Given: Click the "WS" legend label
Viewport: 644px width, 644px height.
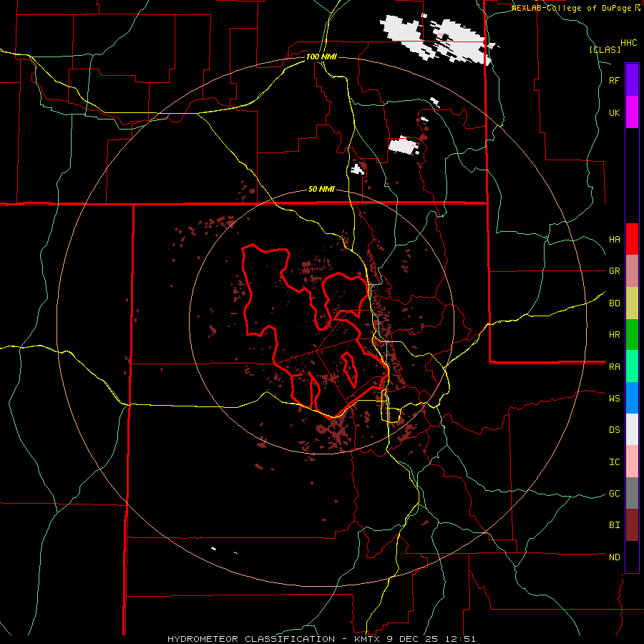Looking at the screenshot, I should coord(614,399).
